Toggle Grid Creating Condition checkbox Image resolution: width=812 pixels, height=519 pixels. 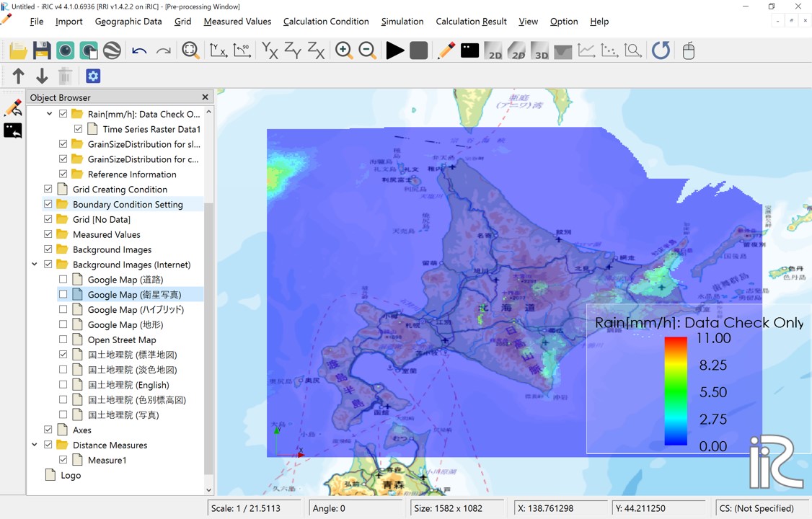(48, 189)
